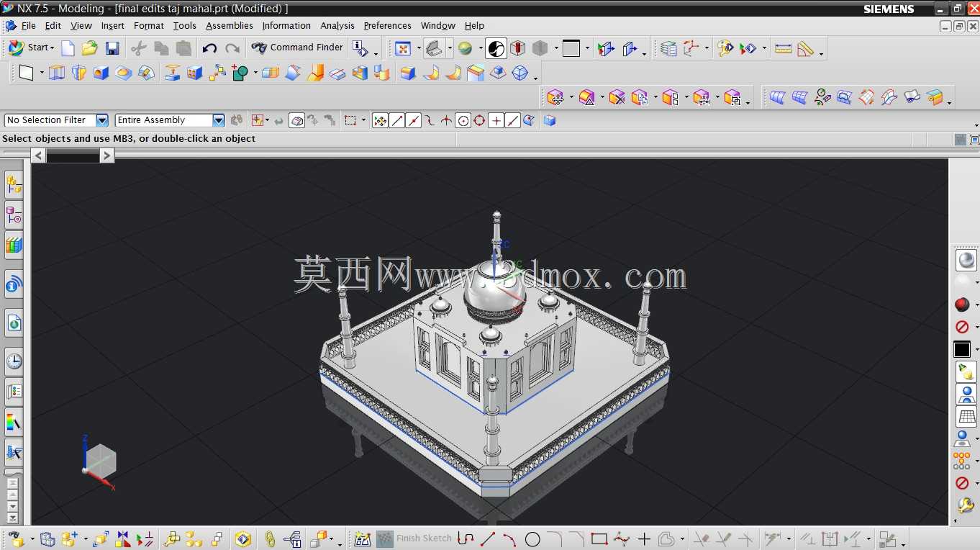Click the Move Face synchronous modeling icon
Screen dimensions: 980x550
pos(555,97)
